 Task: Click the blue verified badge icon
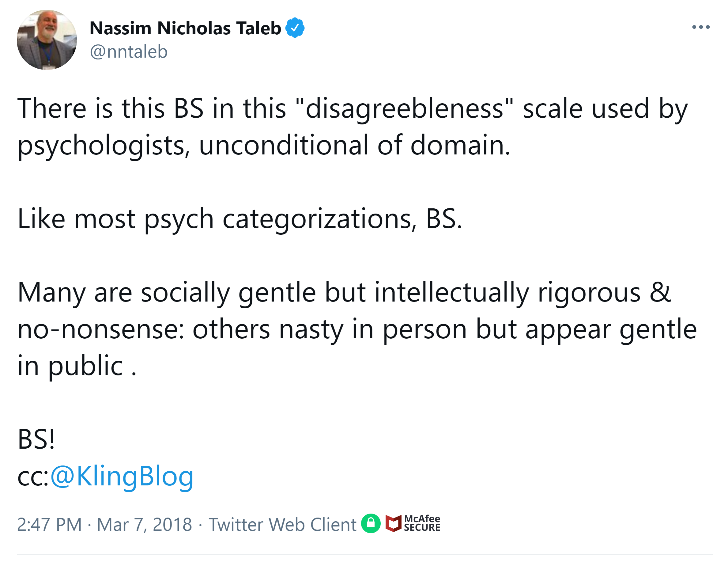click(295, 28)
